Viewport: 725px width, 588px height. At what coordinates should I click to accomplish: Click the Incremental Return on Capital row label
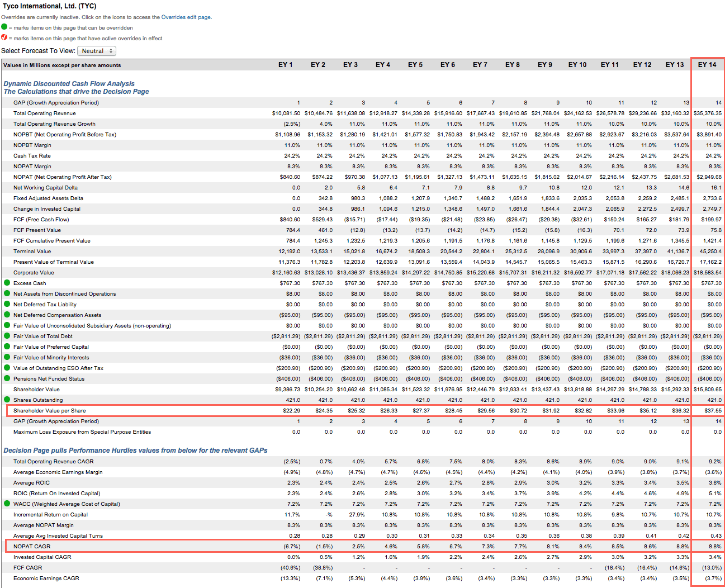50,515
